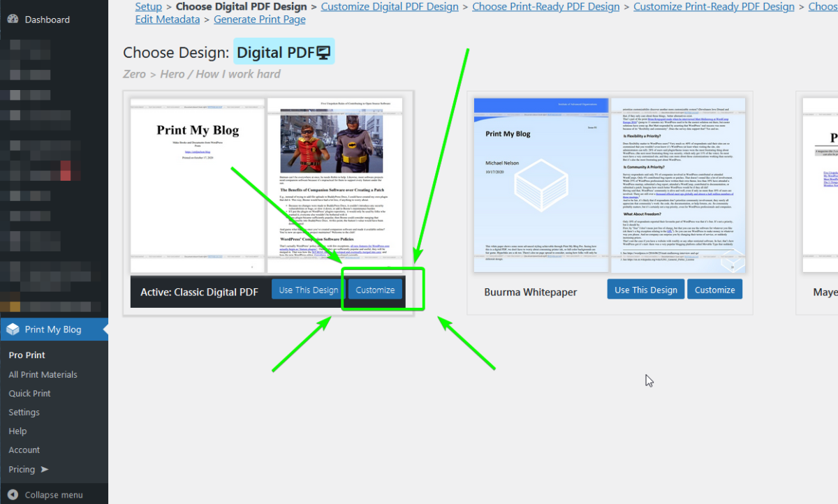Click the Dashboard icon in the sidebar
Viewport: 838px width, 504px height.
point(13,19)
